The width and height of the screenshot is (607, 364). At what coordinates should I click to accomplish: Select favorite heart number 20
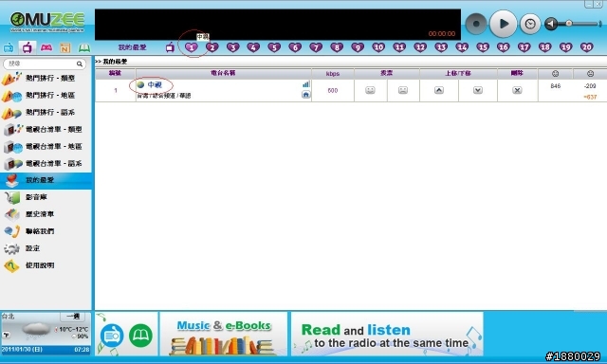click(x=587, y=47)
